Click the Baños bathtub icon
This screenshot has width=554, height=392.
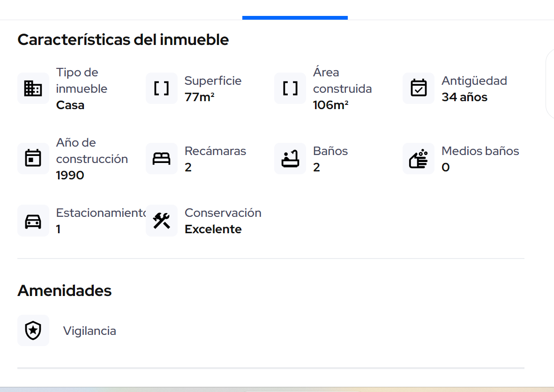coord(290,159)
